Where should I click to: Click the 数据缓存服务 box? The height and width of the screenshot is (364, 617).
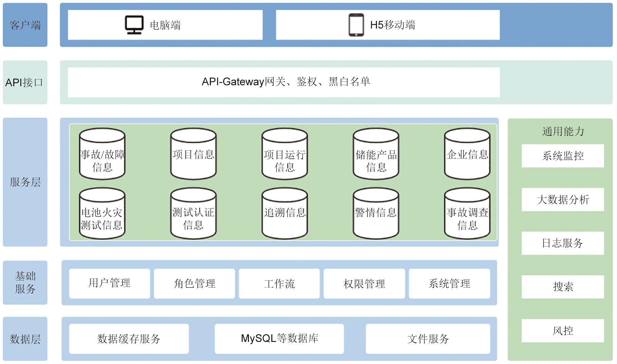(x=129, y=339)
